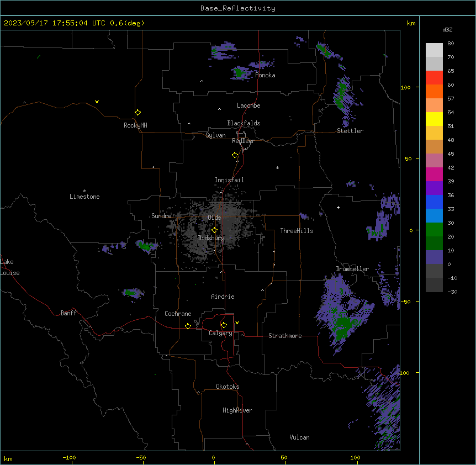Select the yellow diamond marker below Cochrane
The height and width of the screenshot is (465, 476).
pyautogui.click(x=188, y=326)
